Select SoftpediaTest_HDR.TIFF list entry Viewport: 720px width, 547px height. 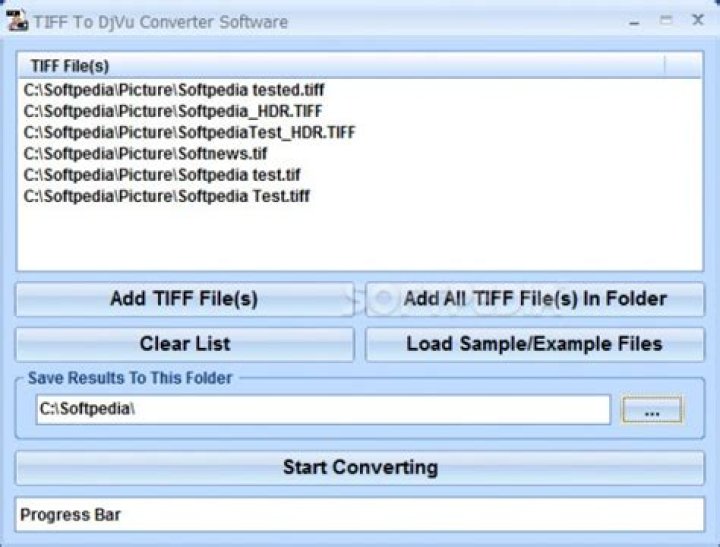click(189, 132)
